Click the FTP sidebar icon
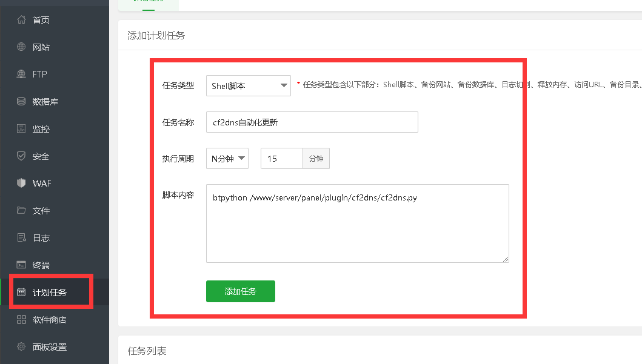The width and height of the screenshot is (642, 364). 21,74
